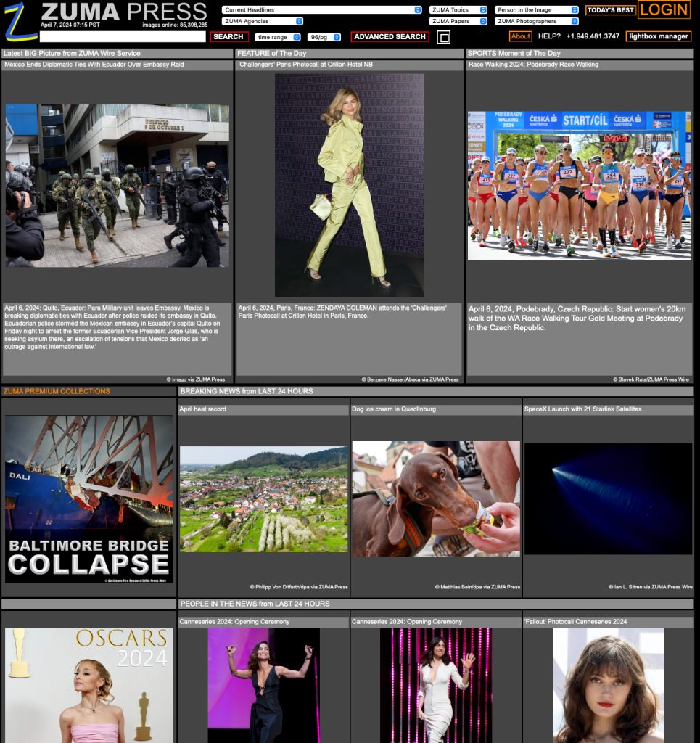700x743 pixels.
Task: Open the lightbox manager
Action: pyautogui.click(x=658, y=36)
